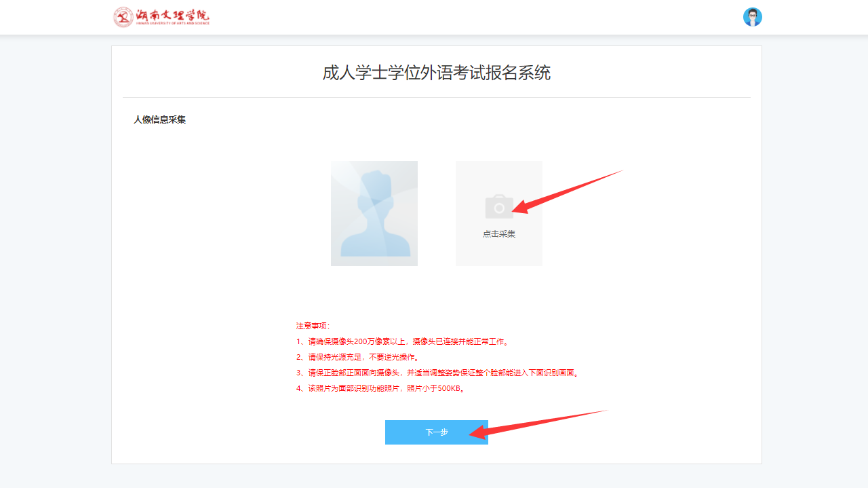
Task: Click the 成人学士学位外语考试报名系统 page title
Action: coord(436,73)
